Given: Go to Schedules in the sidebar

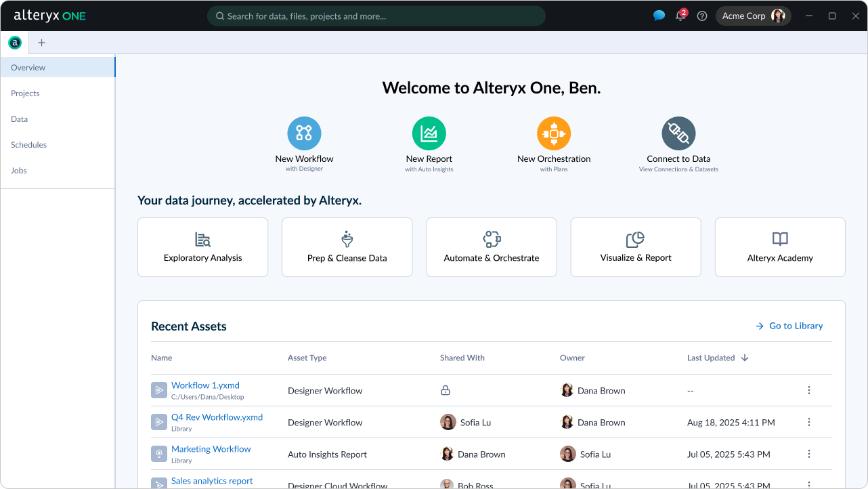Looking at the screenshot, I should (28, 145).
